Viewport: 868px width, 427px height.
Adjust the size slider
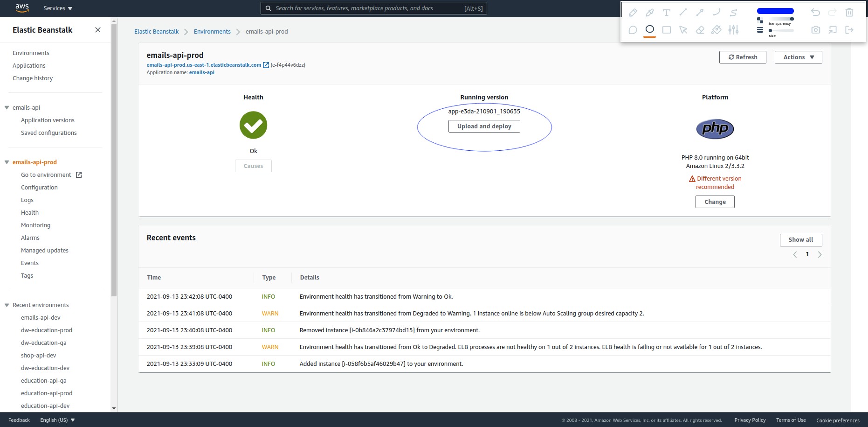pos(781,30)
